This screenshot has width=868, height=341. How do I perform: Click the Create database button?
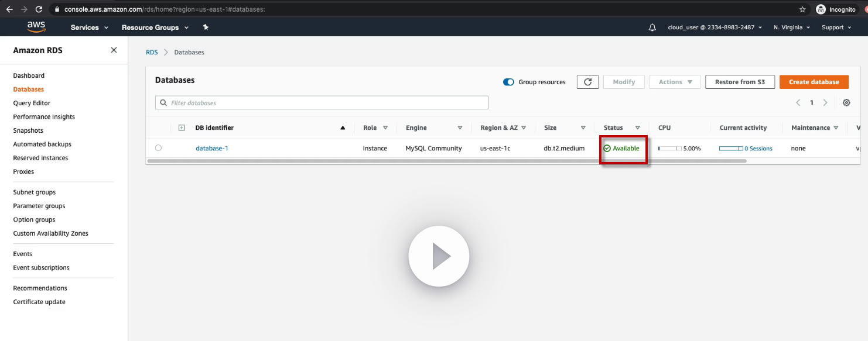(x=814, y=82)
